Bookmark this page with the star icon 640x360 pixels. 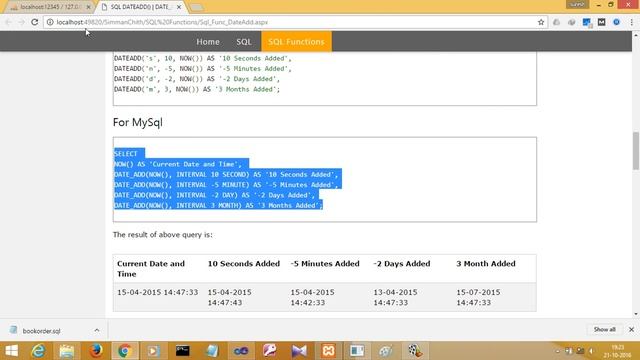tap(541, 22)
